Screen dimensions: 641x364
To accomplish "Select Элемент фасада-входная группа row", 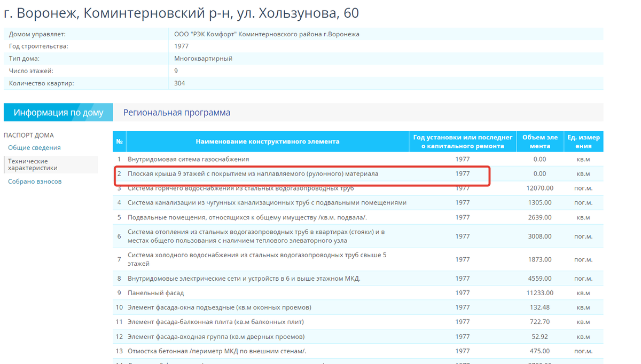I will (358, 337).
